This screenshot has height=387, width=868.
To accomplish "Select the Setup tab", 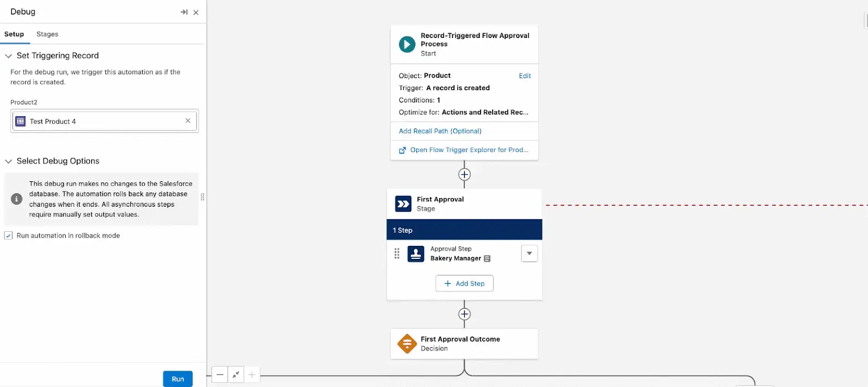I will [14, 34].
